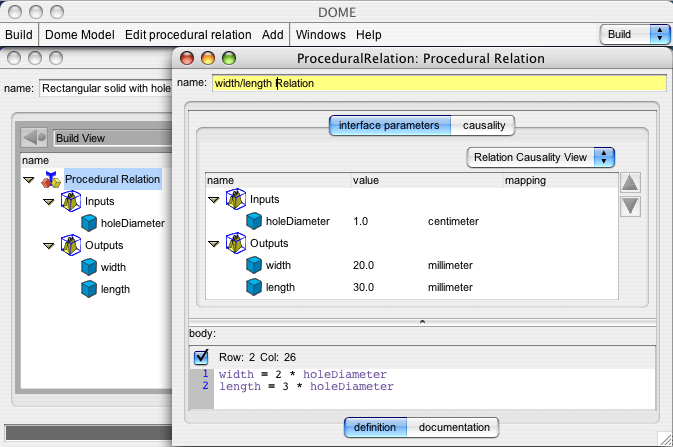The image size is (673, 447).
Task: Click the collapse handle above the body section
Action: pyautogui.click(x=422, y=322)
